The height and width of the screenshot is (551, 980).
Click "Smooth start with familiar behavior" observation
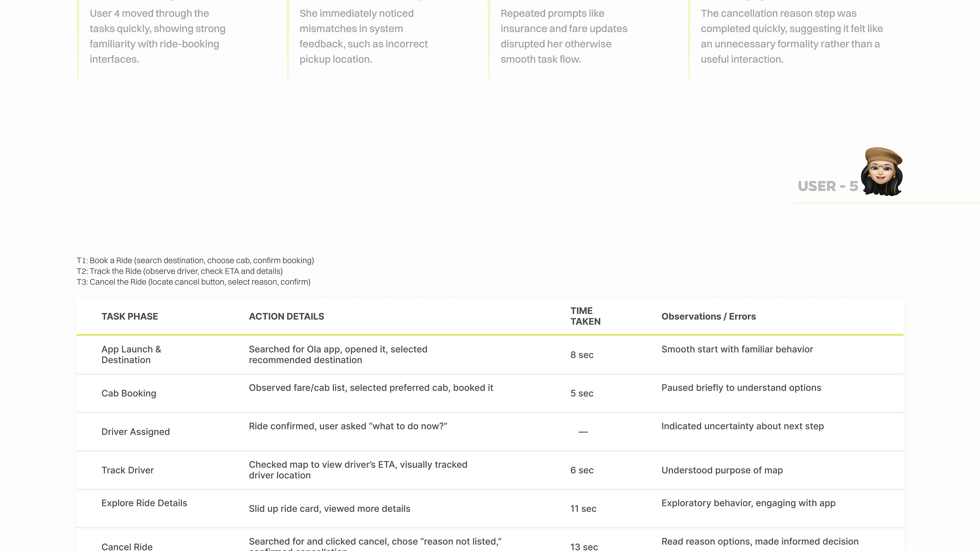click(x=737, y=349)
